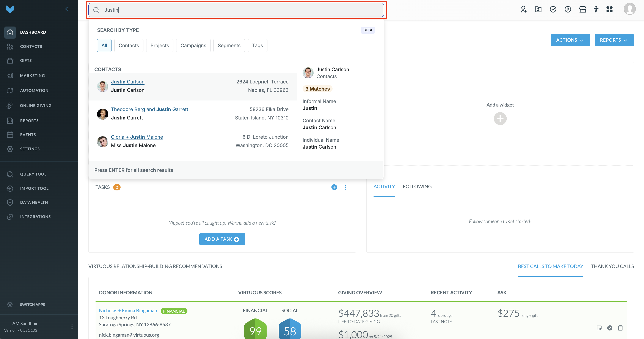Expand the Actions dropdown button
This screenshot has width=644, height=339.
(x=570, y=40)
